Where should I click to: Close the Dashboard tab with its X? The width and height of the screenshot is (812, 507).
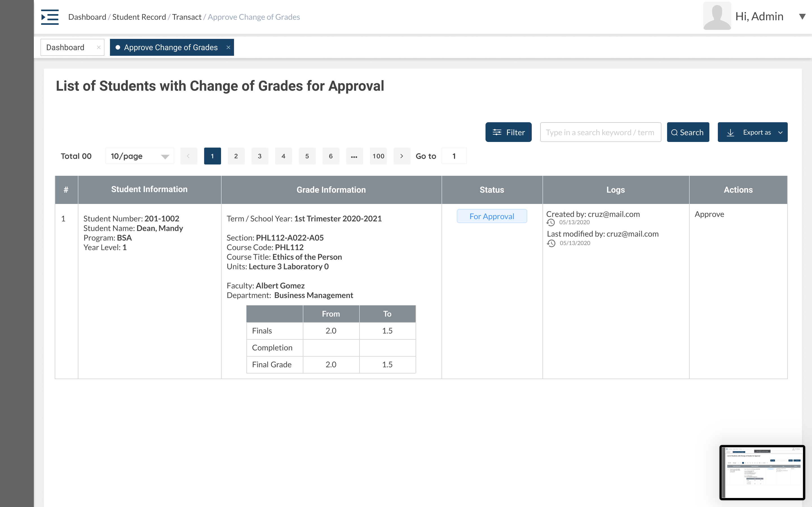tap(99, 47)
